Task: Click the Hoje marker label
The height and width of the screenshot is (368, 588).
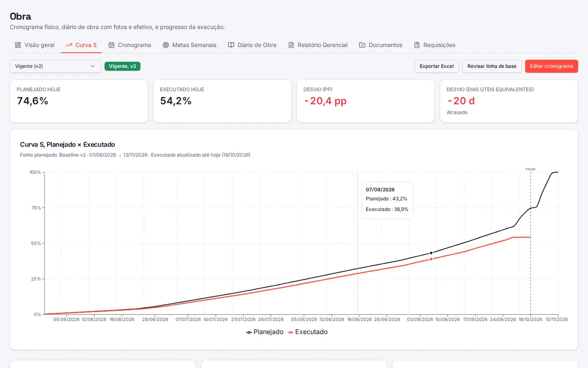Action: [x=530, y=169]
